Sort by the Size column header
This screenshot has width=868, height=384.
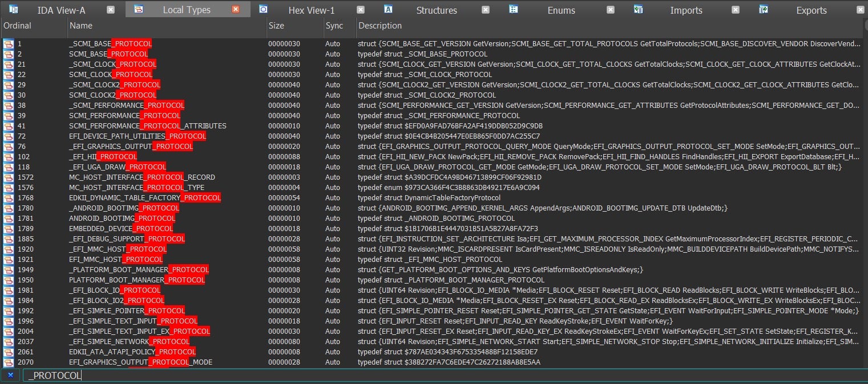point(276,26)
